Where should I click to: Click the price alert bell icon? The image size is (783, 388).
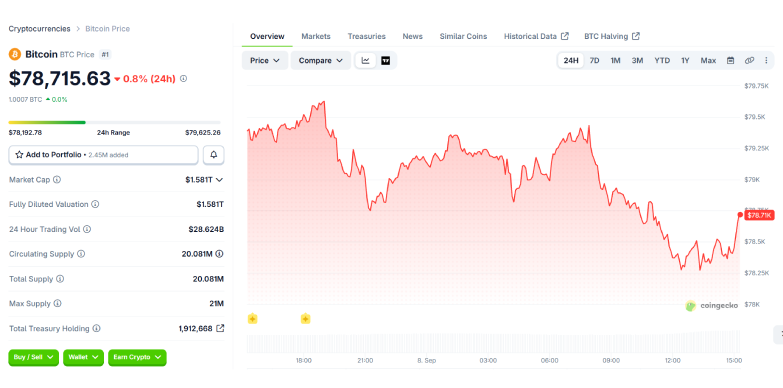pyautogui.click(x=214, y=155)
